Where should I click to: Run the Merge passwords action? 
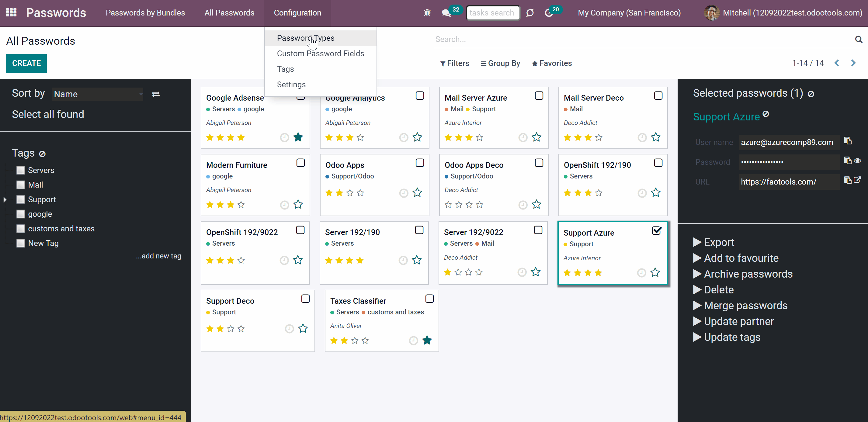[740, 306]
